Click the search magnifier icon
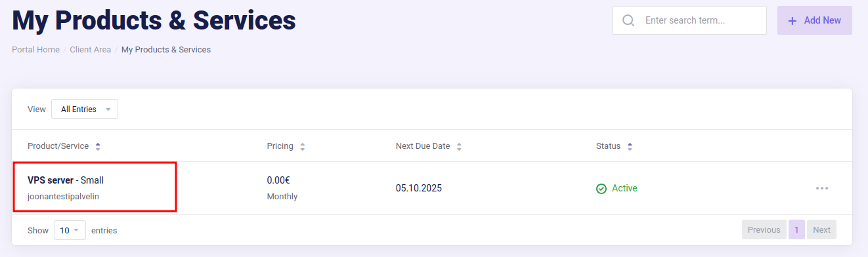The image size is (868, 257). [x=628, y=20]
